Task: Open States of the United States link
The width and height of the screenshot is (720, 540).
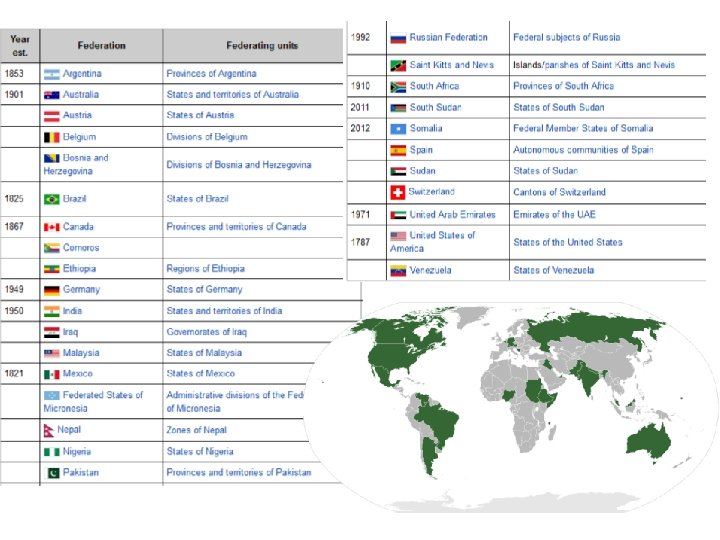Action: coord(568,242)
